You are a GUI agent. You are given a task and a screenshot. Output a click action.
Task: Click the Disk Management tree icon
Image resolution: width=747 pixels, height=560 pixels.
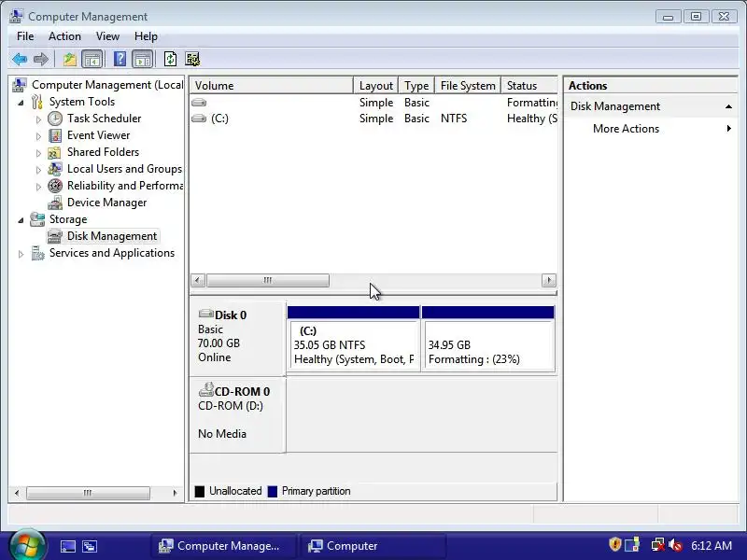55,236
